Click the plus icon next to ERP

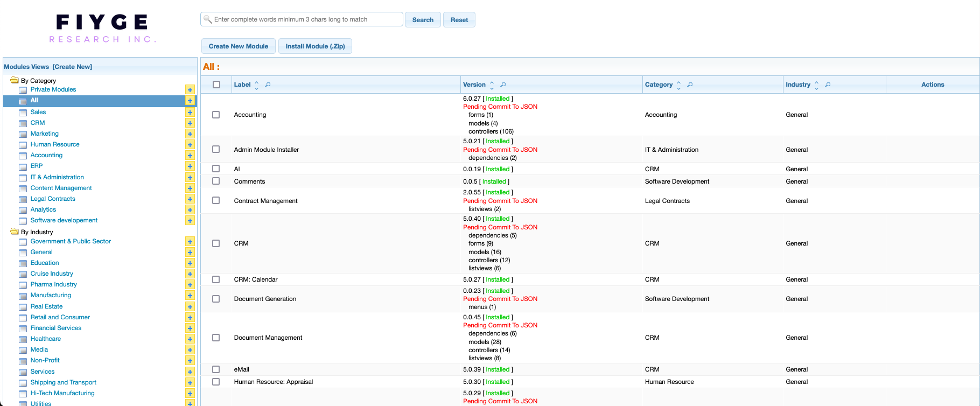click(190, 166)
